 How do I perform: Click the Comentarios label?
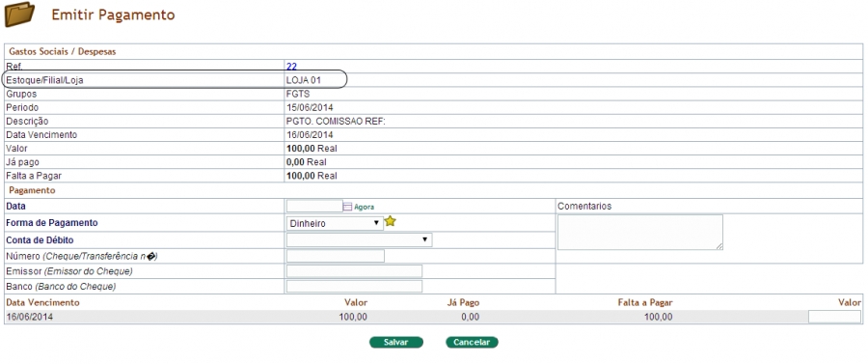tap(584, 206)
